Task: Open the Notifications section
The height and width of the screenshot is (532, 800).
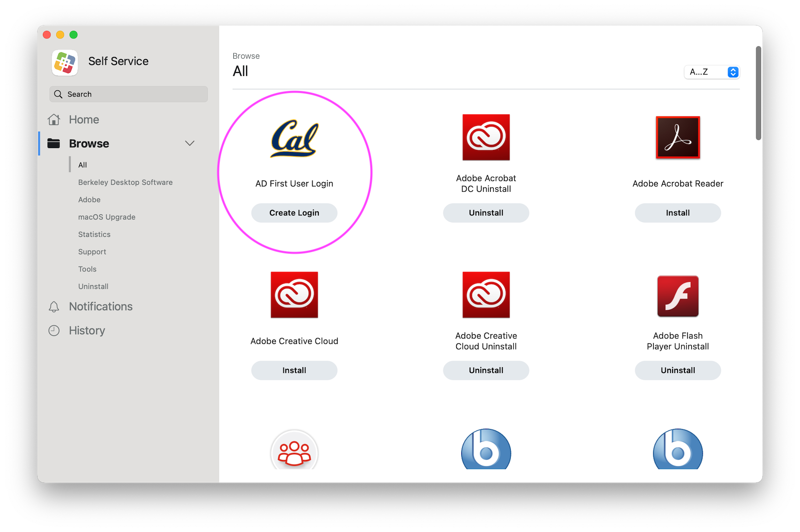Action: tap(100, 306)
